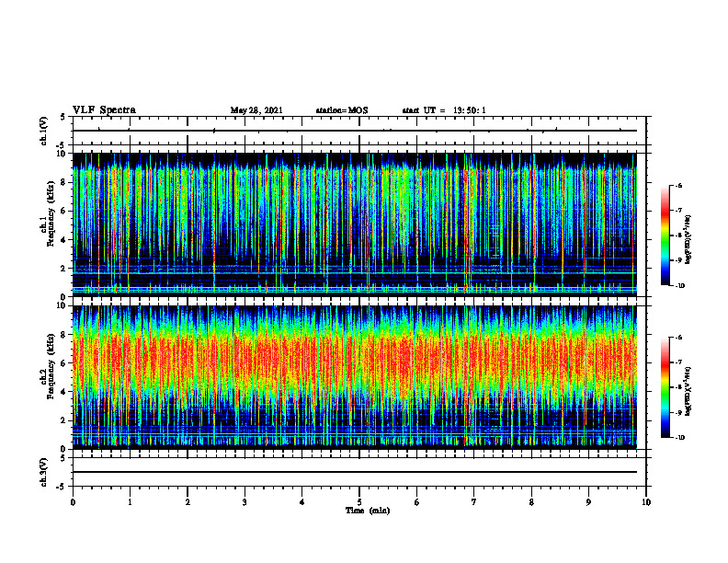The height and width of the screenshot is (563, 728).
Task: Click the -5 tick on ch.3(V) axis
Action: (x=62, y=487)
